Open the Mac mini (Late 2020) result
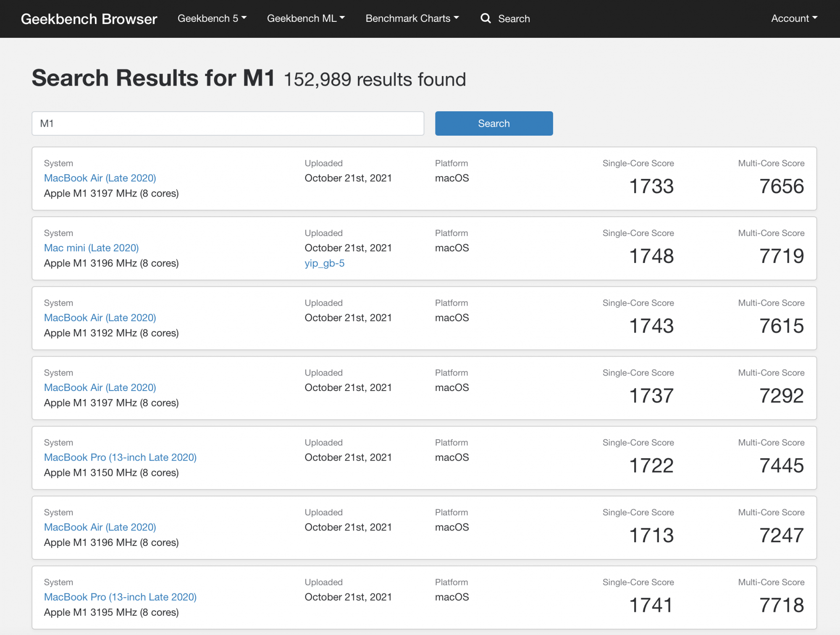 click(x=91, y=248)
